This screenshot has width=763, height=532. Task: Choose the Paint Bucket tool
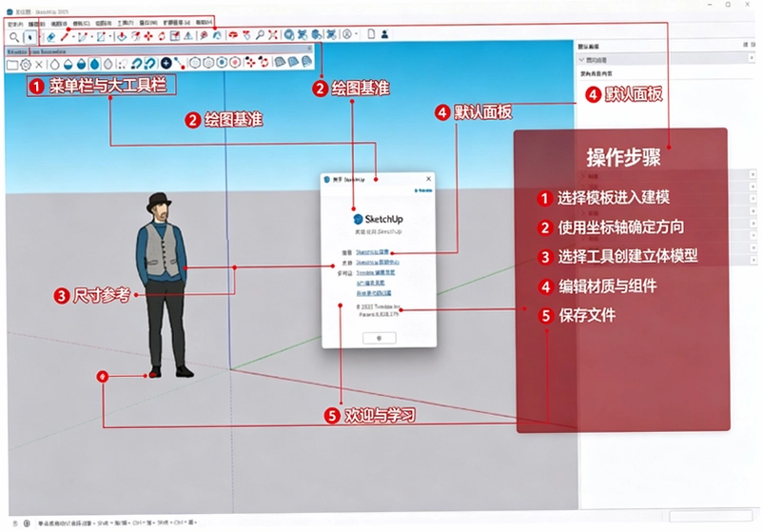[218, 35]
